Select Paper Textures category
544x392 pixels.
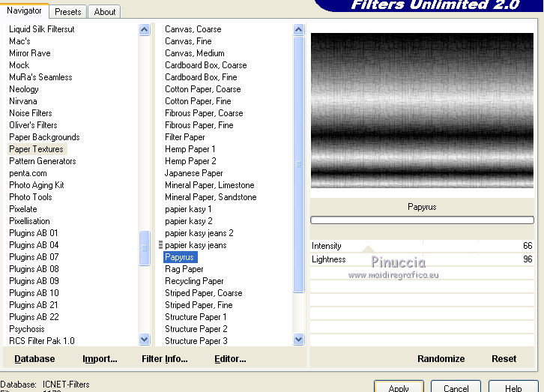tap(36, 149)
